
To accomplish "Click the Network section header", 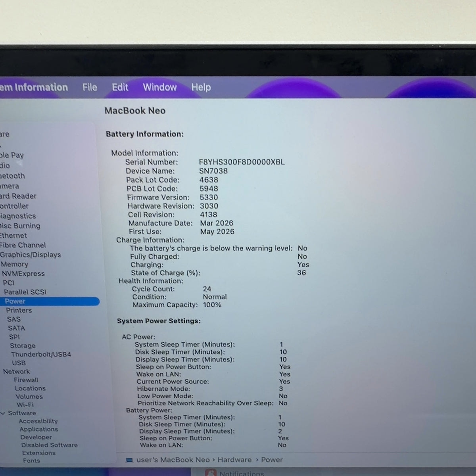I will tap(16, 372).
